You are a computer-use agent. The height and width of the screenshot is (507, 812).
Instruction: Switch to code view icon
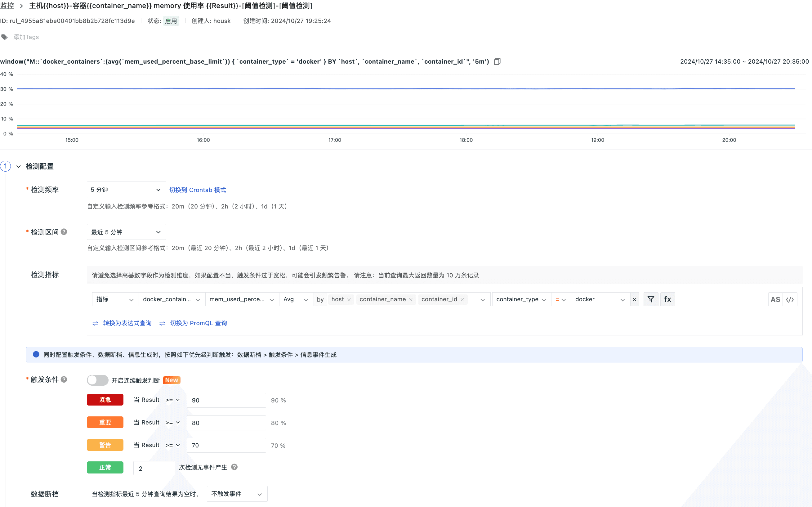[790, 299]
